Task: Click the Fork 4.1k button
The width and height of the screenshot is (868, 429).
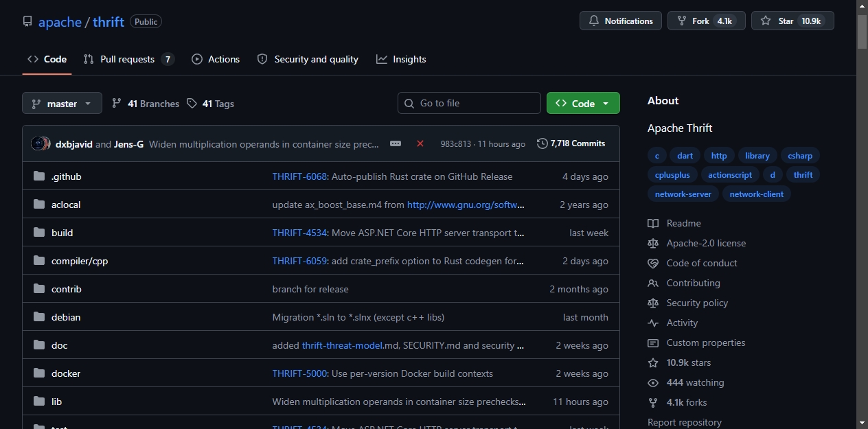Action: pyautogui.click(x=707, y=21)
